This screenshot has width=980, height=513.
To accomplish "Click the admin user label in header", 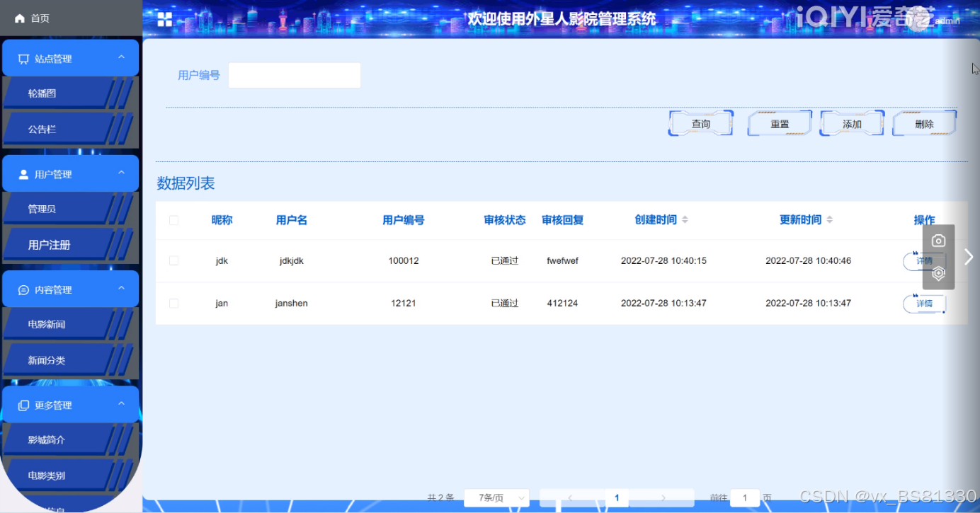I will click(x=947, y=21).
